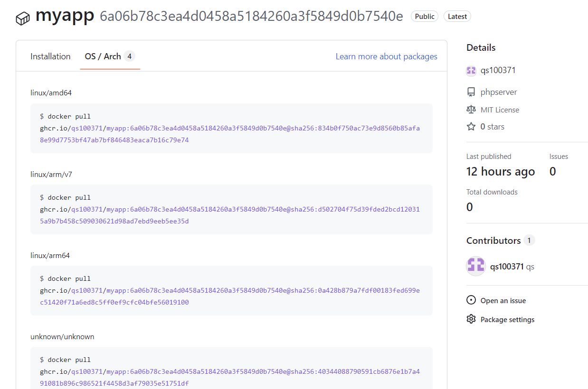This screenshot has height=389, width=588.
Task: Click the star icon next to 0 stars
Action: point(471,127)
